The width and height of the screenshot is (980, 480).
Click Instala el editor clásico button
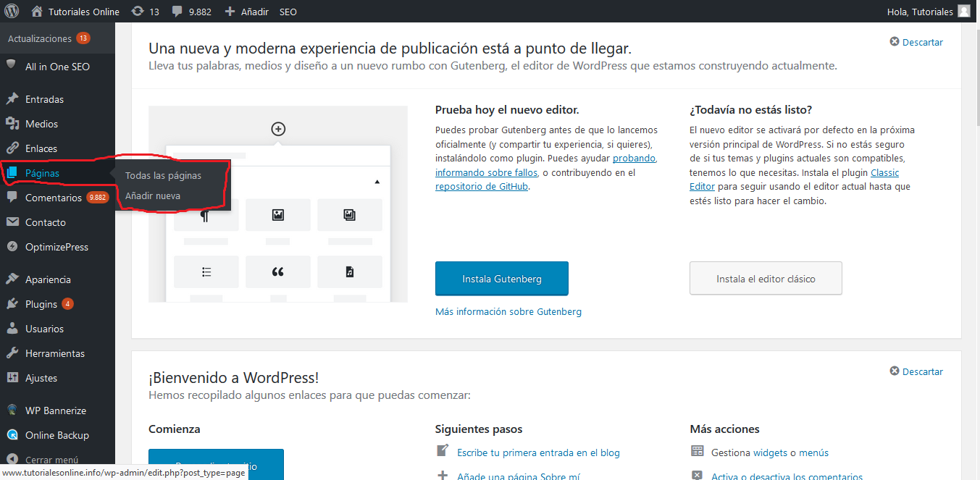click(766, 279)
